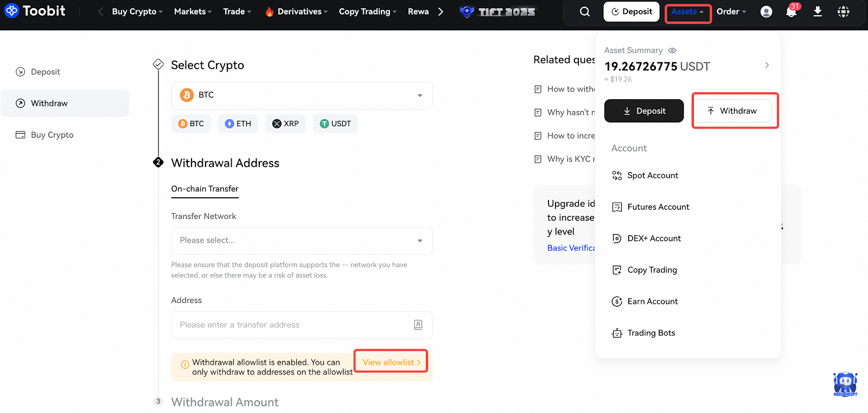Open the user profile icon
Viewport: 868px width, 413px height.
pos(766,11)
